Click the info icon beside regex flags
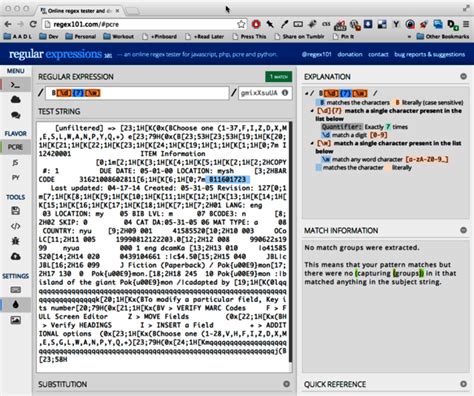Image resolution: width=474 pixels, height=396 pixels. (x=285, y=93)
